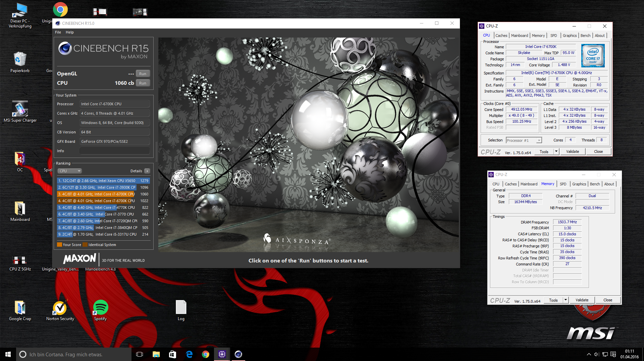Switch to Graphics tab in bottom CPU-Z
This screenshot has height=361, width=644.
579,184
